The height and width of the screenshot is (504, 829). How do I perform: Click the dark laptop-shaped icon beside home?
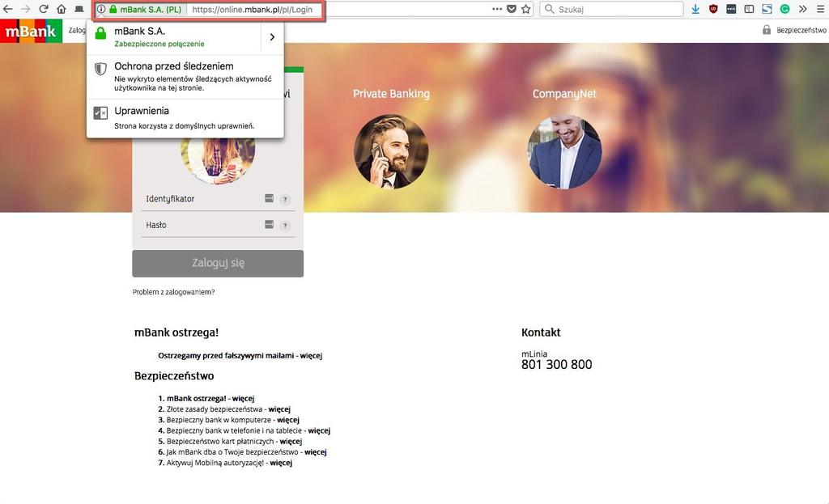click(79, 9)
